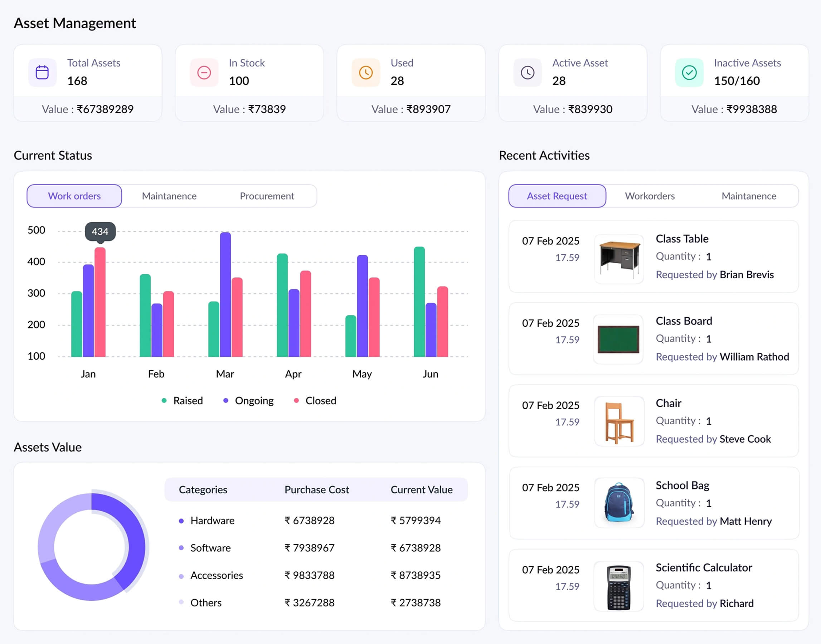Click the Total Assets calendar icon
The height and width of the screenshot is (644, 821).
tap(42, 72)
